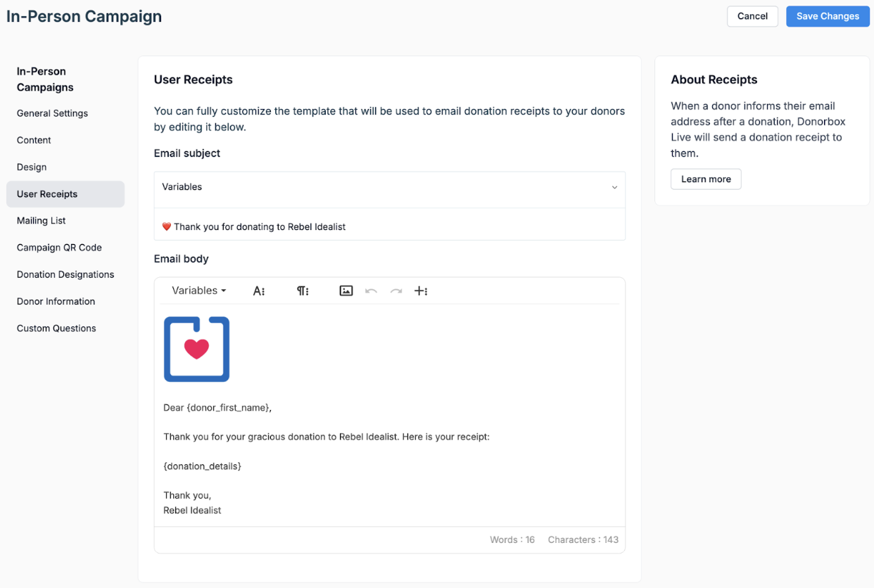This screenshot has height=588, width=874.
Task: Click Save Changes
Action: 828,16
